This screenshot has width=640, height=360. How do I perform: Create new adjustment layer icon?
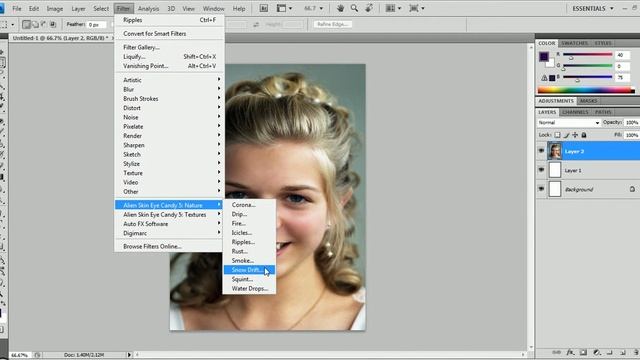click(597, 353)
